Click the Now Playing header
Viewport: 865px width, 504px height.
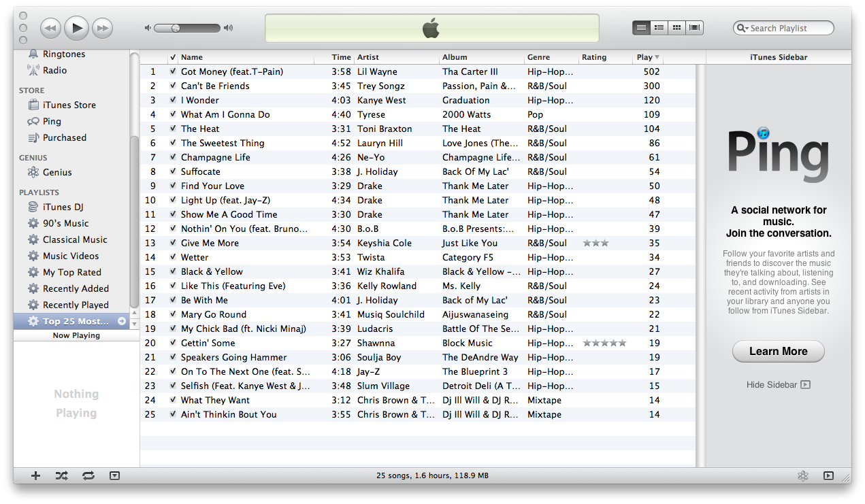coord(76,335)
